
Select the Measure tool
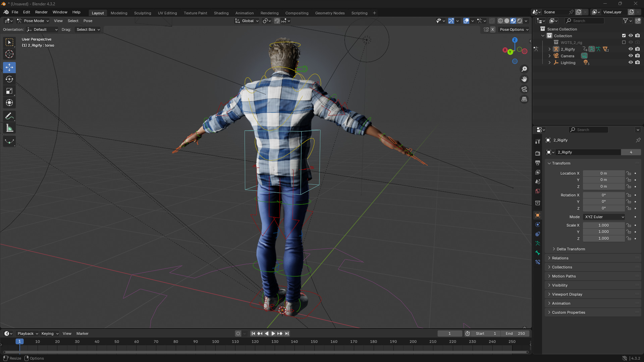tap(9, 128)
